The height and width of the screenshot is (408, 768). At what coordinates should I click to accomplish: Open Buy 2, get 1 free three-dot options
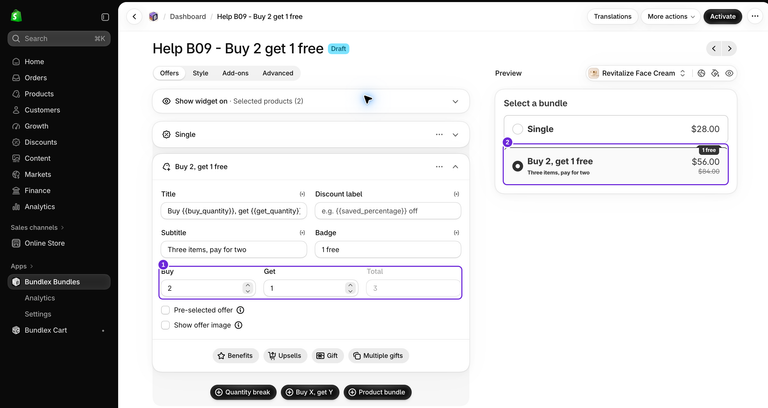439,167
